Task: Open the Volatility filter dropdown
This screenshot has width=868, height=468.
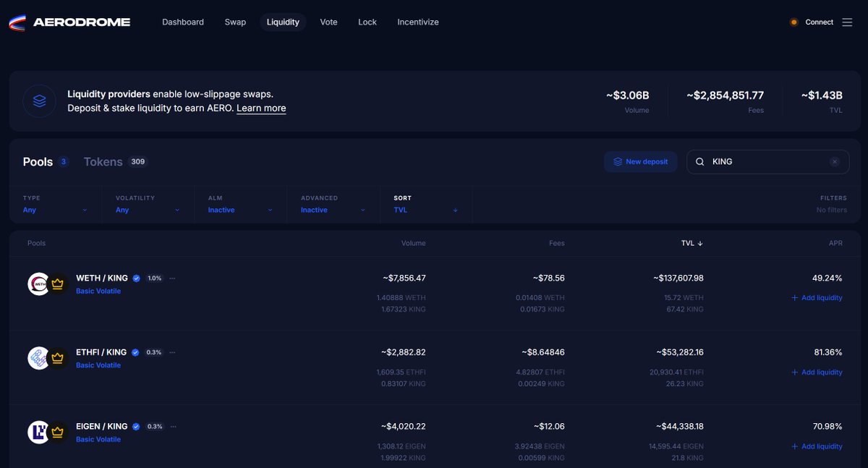Action: click(x=148, y=210)
